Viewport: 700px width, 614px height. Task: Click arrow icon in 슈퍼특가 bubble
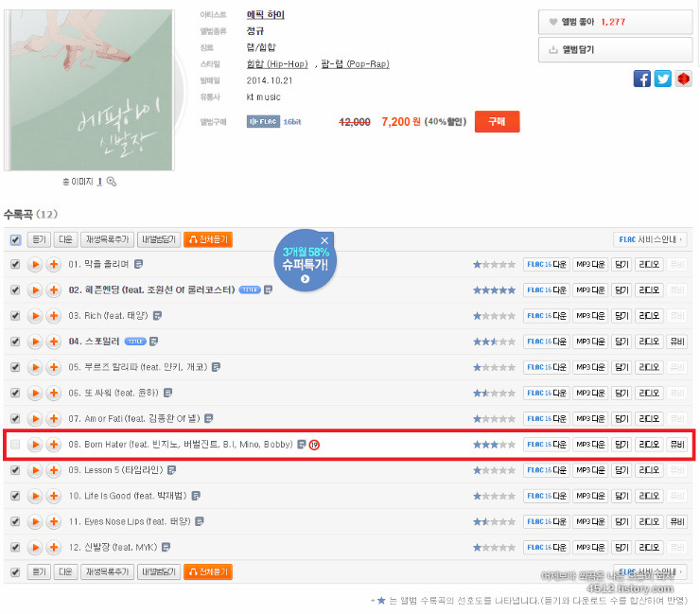[305, 279]
